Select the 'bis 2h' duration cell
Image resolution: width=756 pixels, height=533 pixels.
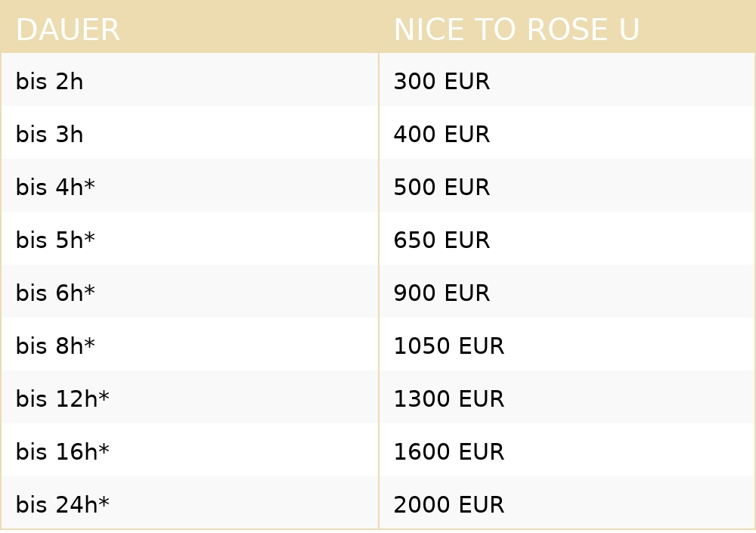click(49, 82)
